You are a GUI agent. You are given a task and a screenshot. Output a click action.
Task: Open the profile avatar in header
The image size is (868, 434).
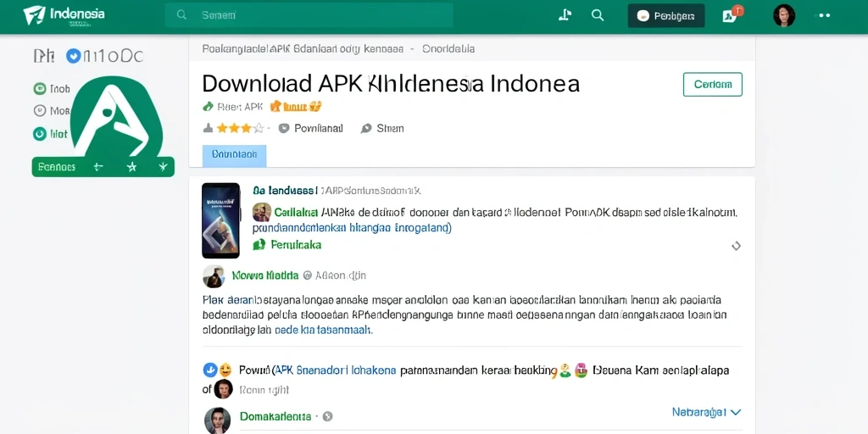(784, 15)
